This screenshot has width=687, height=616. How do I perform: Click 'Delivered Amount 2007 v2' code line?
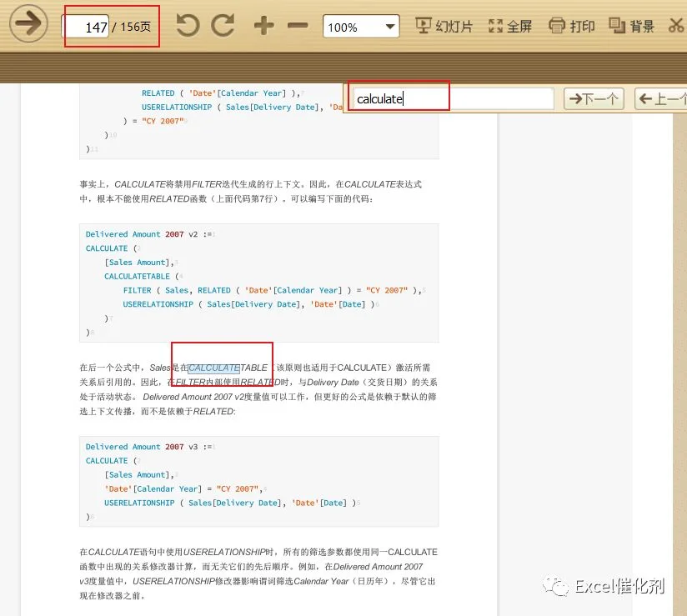(x=148, y=234)
